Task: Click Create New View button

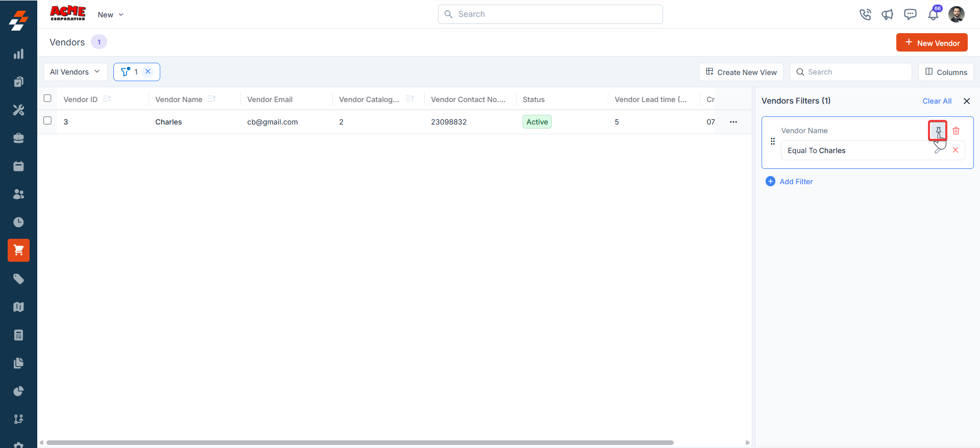Action: coord(741,72)
